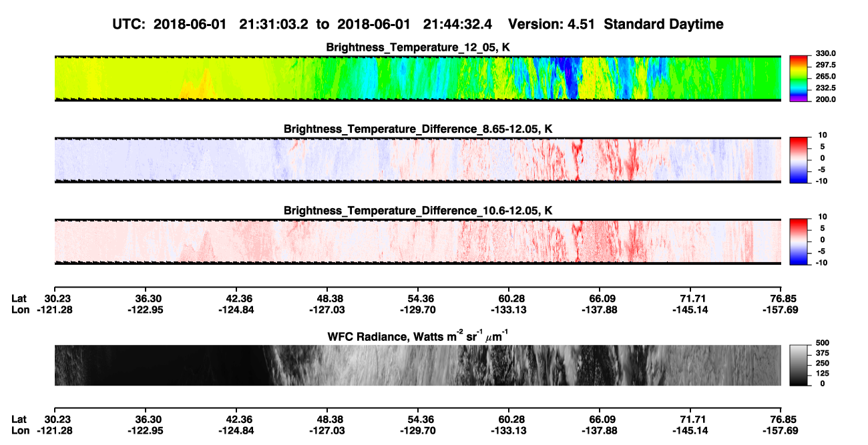The width and height of the screenshot is (868, 445).
Task: Click upper axis longitude -145.14 label
Action: pyautogui.click(x=692, y=310)
